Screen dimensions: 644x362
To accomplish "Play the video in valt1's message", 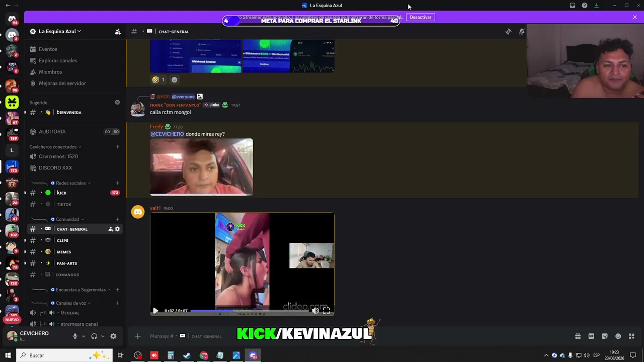I will pyautogui.click(x=155, y=311).
